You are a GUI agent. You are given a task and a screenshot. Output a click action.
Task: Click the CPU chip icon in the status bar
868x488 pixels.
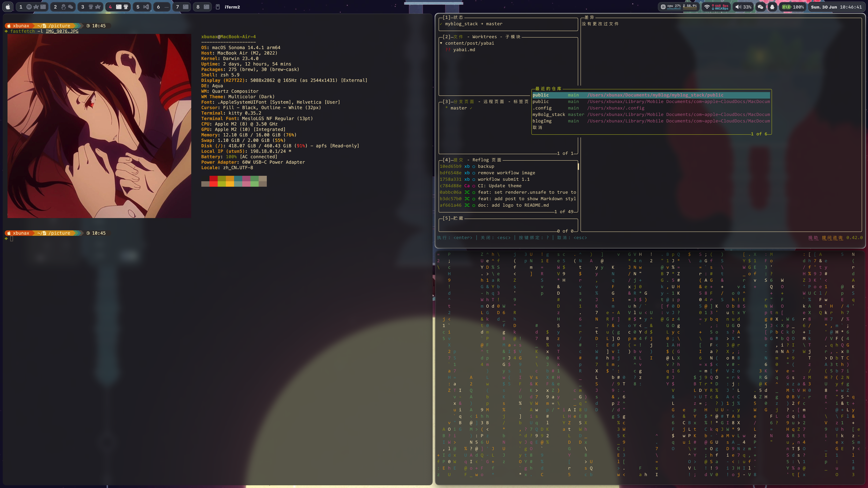663,7
